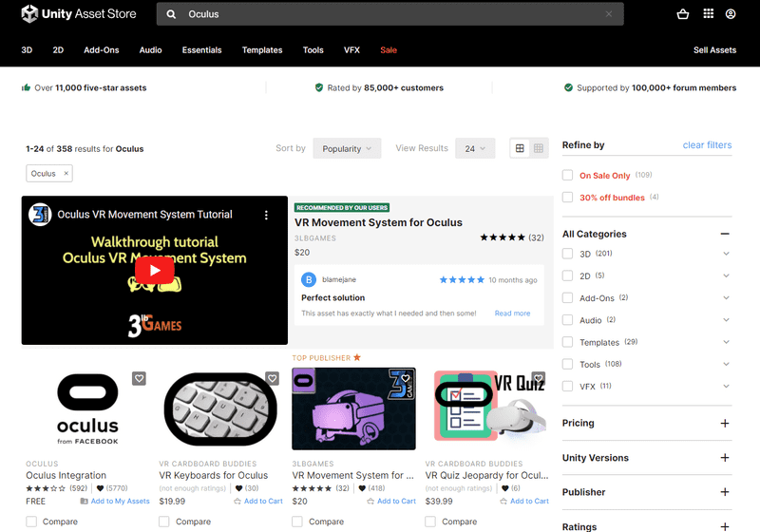Open the shopping cart icon

683,14
